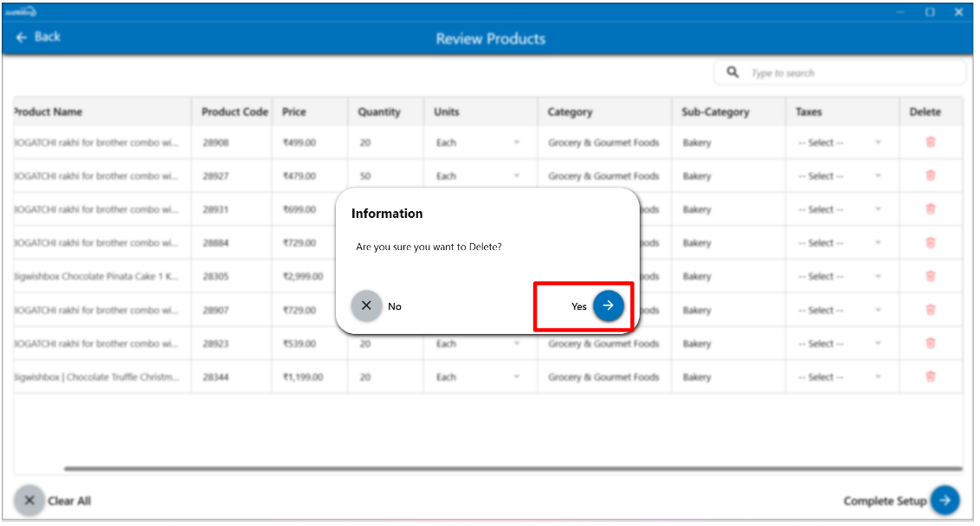Open Units dropdown for product 28344
This screenshot has width=980, height=526.
point(478,377)
